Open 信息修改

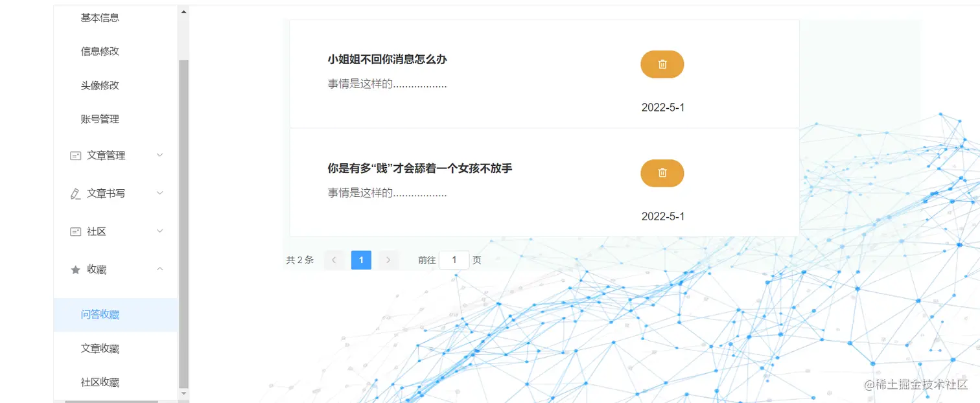coord(99,51)
